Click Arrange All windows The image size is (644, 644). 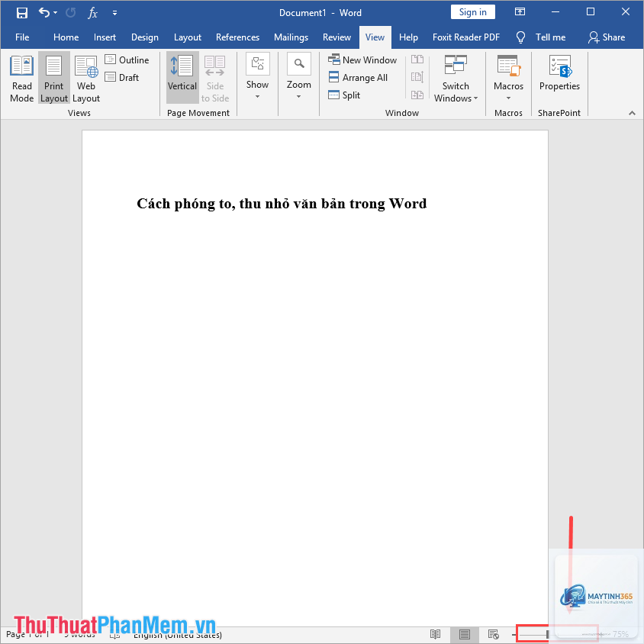[358, 77]
